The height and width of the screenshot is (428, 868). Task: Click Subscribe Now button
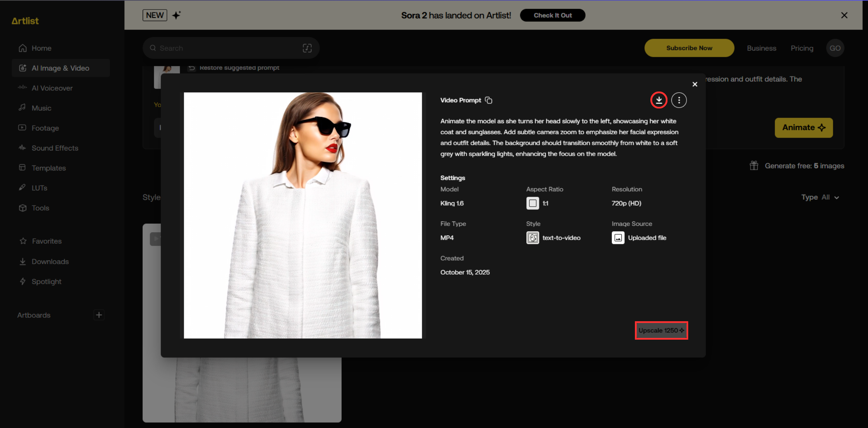689,48
